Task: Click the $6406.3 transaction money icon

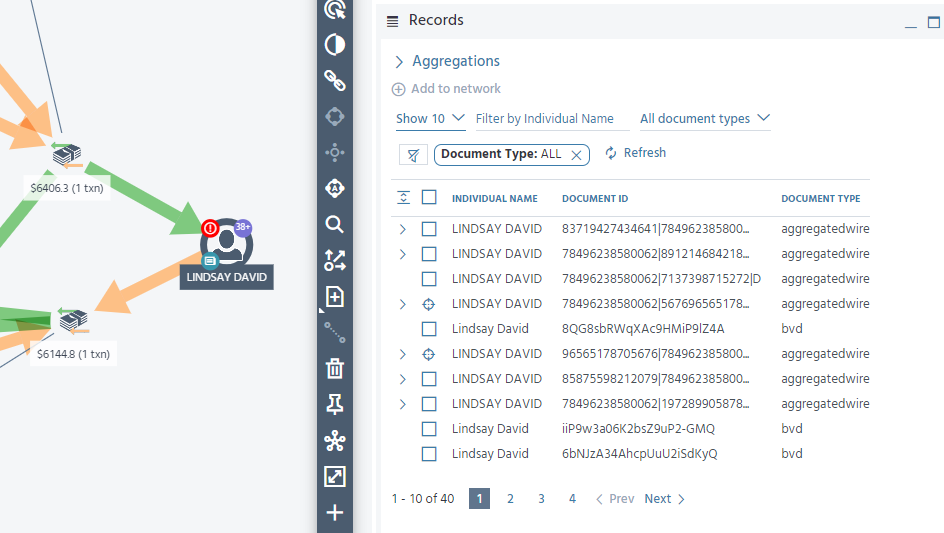Action: point(67,155)
